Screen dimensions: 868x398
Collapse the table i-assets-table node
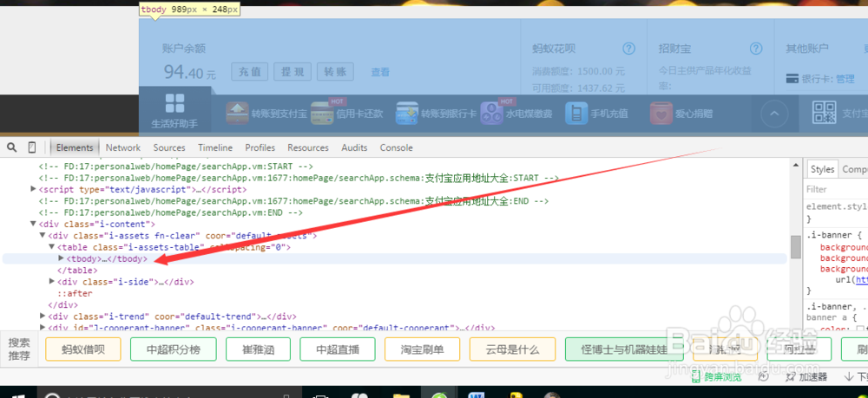[x=52, y=247]
